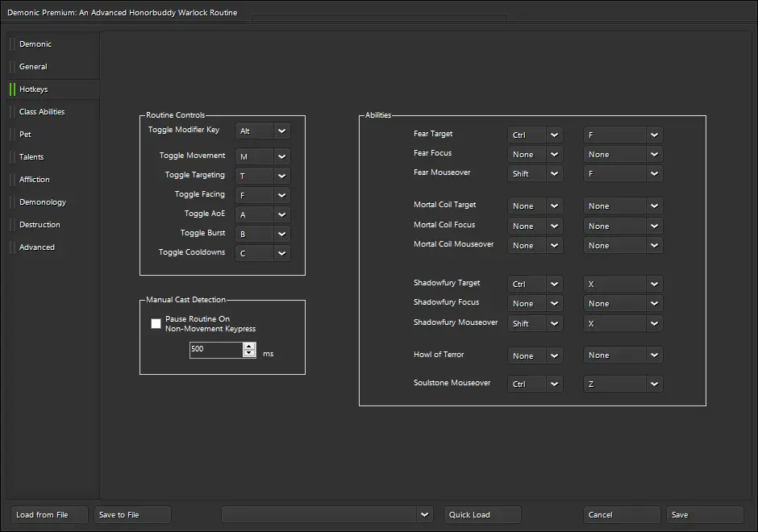
Task: Open Fear Mouseover key dropdown
Action: point(623,173)
